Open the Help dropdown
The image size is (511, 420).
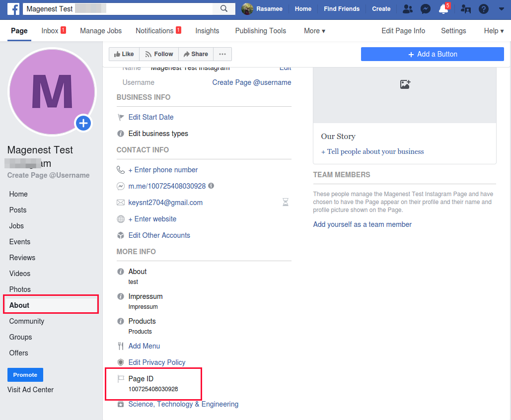[493, 31]
